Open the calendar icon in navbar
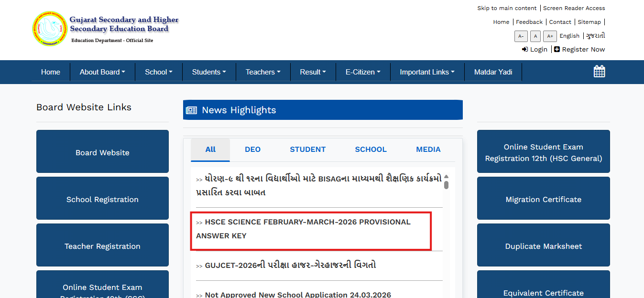The image size is (644, 298). pos(599,72)
